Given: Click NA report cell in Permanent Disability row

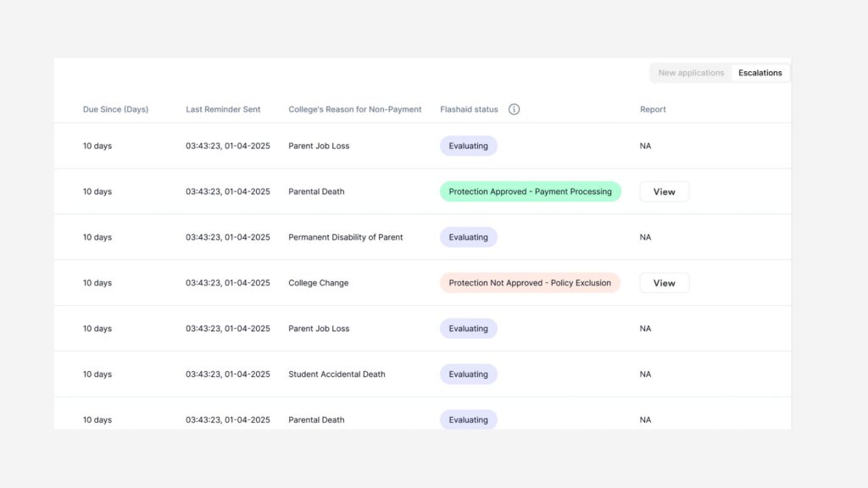Looking at the screenshot, I should [645, 237].
